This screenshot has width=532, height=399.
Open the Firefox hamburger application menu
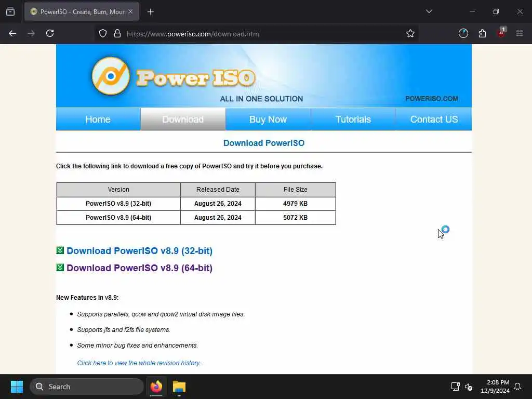[520, 33]
